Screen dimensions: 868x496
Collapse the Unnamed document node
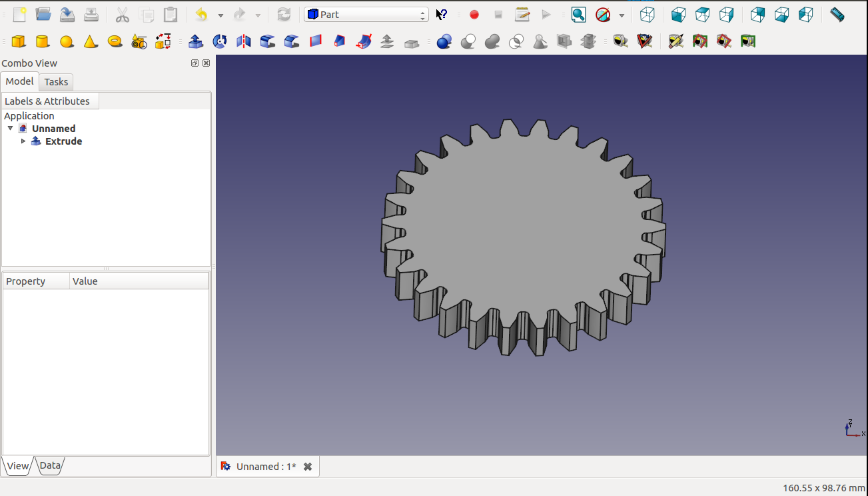[10, 128]
